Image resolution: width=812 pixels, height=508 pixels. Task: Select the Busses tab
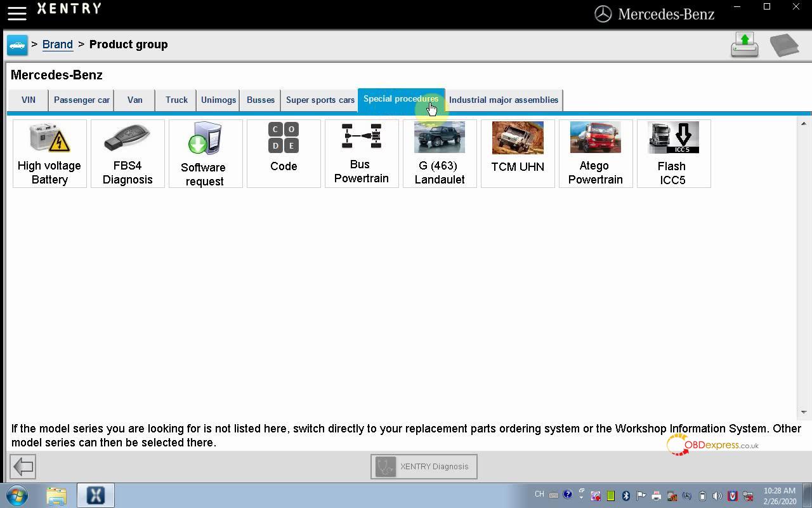261,100
